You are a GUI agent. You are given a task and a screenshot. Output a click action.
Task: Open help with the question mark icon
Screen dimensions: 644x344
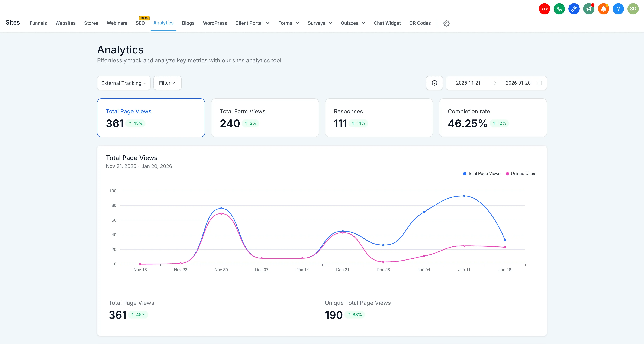click(618, 9)
